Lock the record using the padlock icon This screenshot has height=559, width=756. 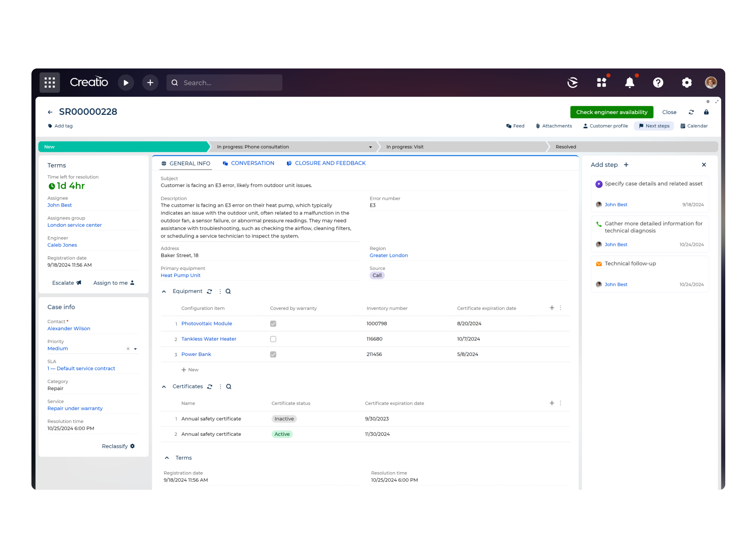(x=707, y=112)
